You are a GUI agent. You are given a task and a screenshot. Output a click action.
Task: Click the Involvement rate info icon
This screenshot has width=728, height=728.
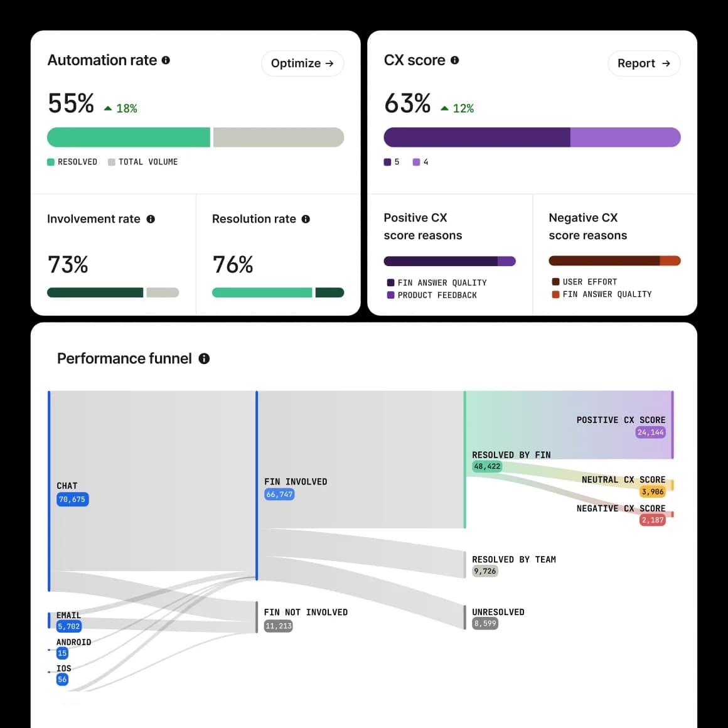click(151, 219)
